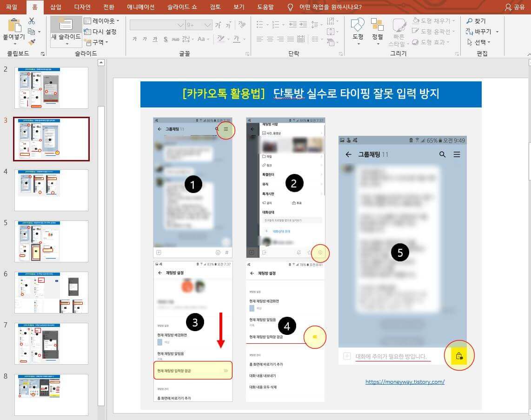Screen dimensions: 531x420
Task: Click the Reset (다시 설정) button
Action: (100, 32)
